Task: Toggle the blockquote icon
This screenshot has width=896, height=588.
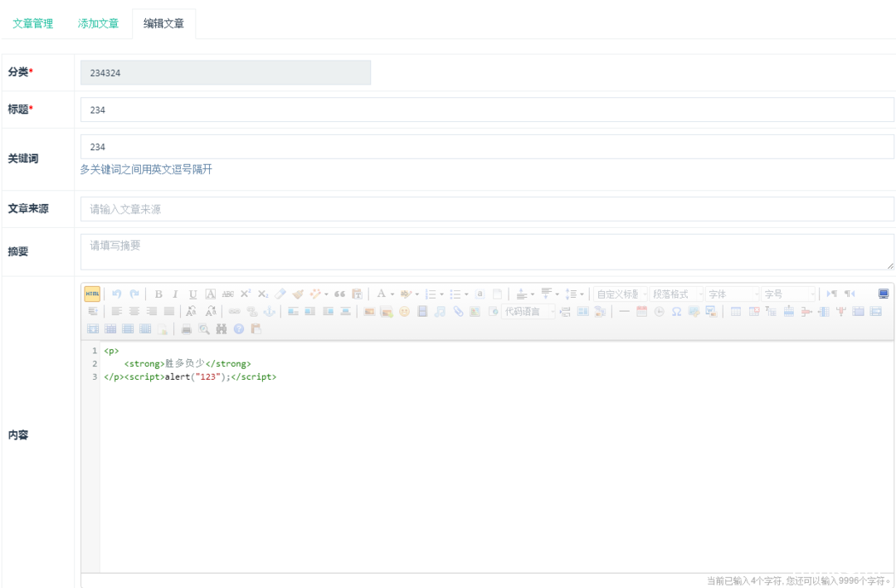Action: [x=339, y=294]
